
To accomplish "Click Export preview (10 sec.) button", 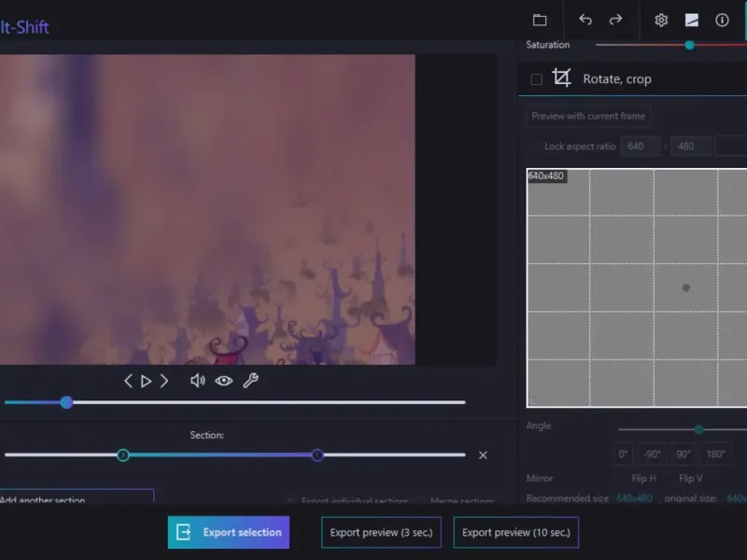I will click(516, 532).
